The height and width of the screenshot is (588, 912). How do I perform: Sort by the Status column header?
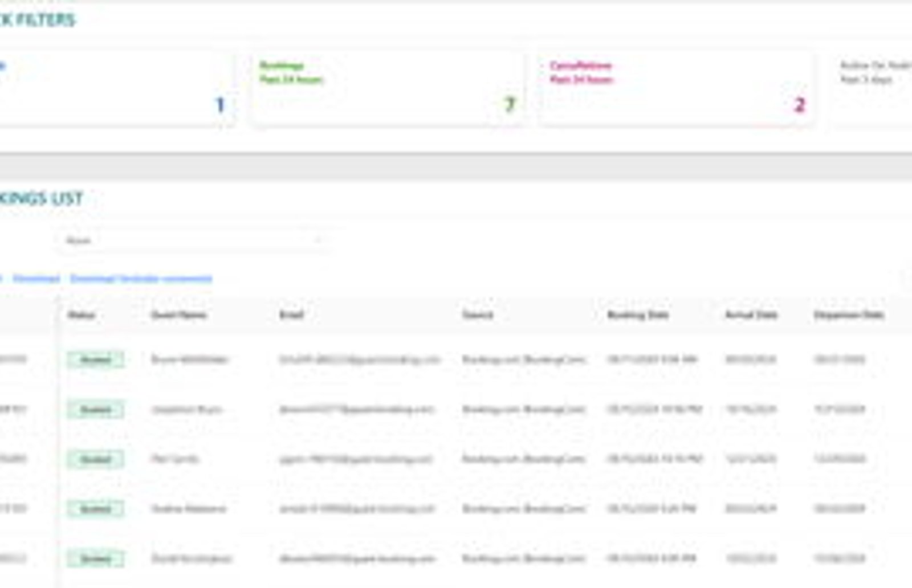tap(81, 315)
